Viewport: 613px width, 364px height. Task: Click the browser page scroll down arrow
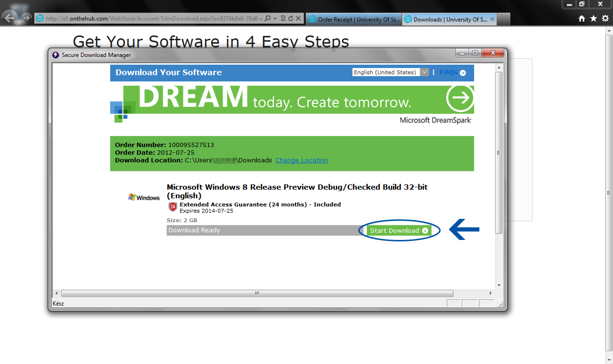pyautogui.click(x=609, y=360)
